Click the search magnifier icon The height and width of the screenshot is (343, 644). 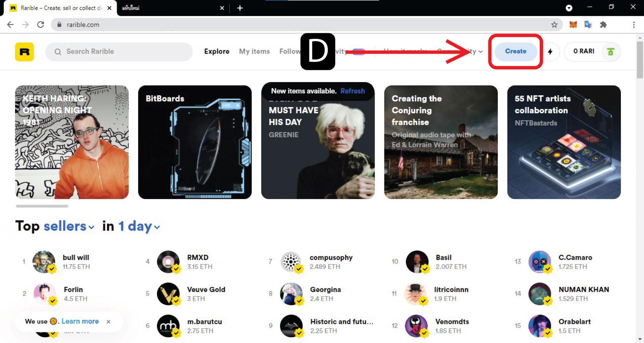[x=58, y=52]
